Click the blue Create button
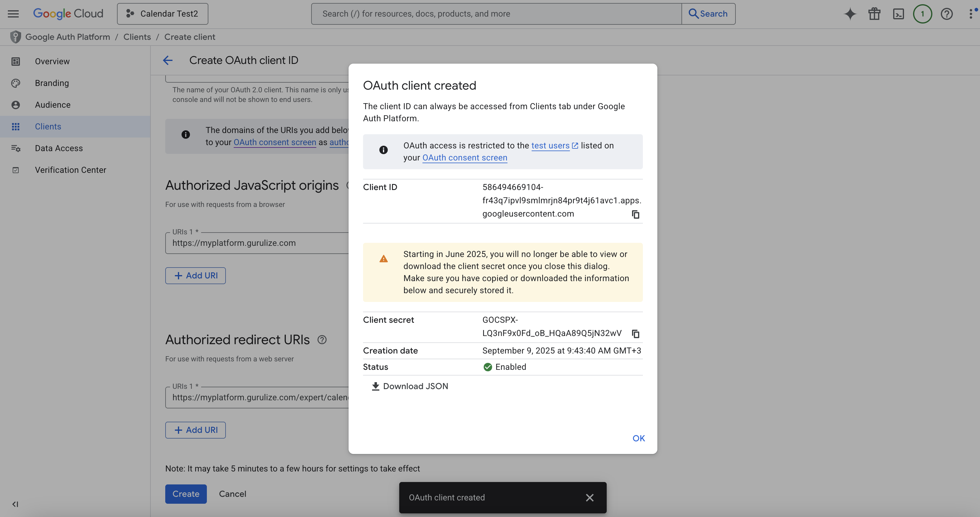Screen dimensions: 980x517 coord(186,494)
